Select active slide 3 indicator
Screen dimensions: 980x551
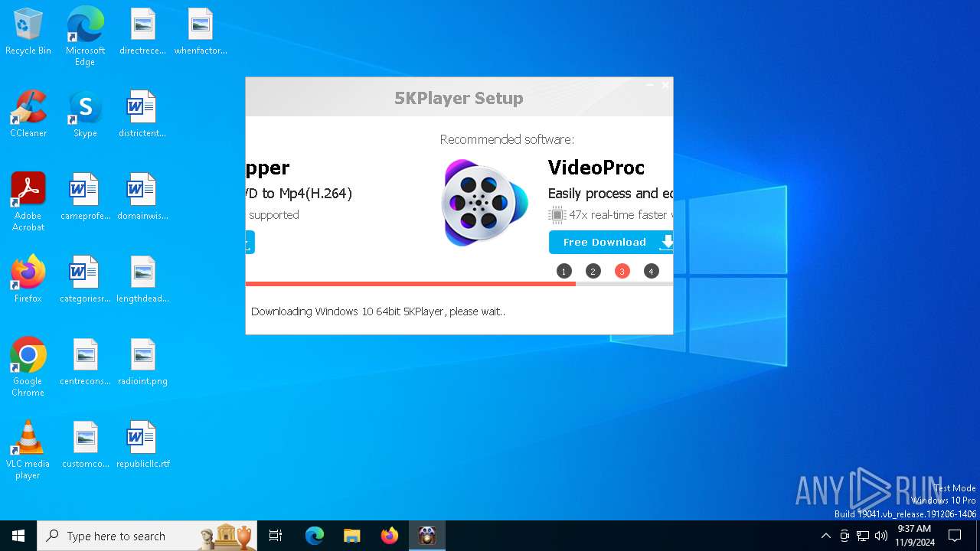coord(622,271)
